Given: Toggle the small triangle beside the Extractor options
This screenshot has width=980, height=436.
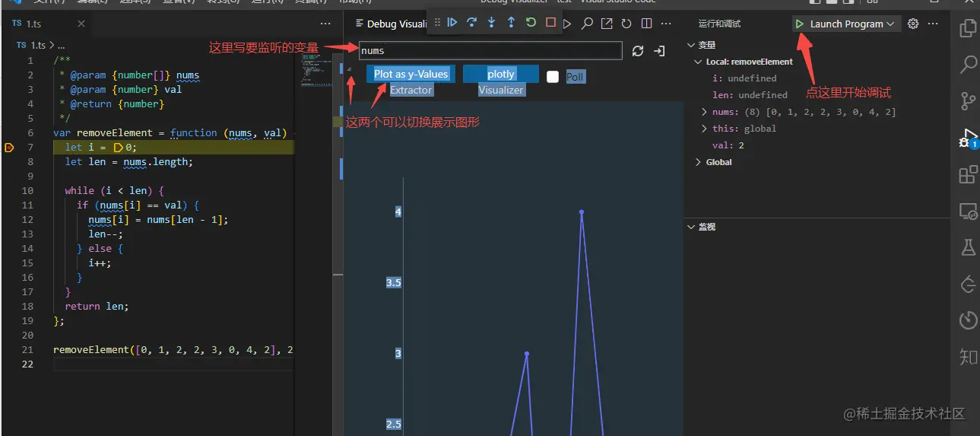Looking at the screenshot, I should point(350,69).
